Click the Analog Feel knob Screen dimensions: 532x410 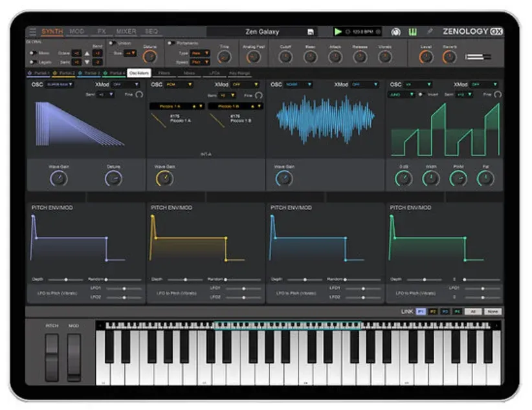point(254,57)
